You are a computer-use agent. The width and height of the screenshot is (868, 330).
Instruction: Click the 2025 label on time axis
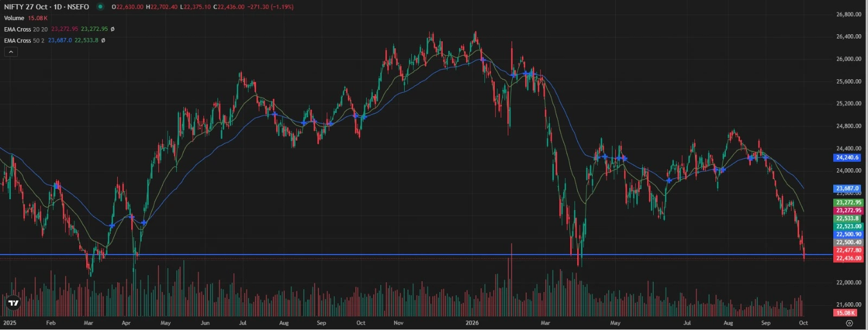10,323
